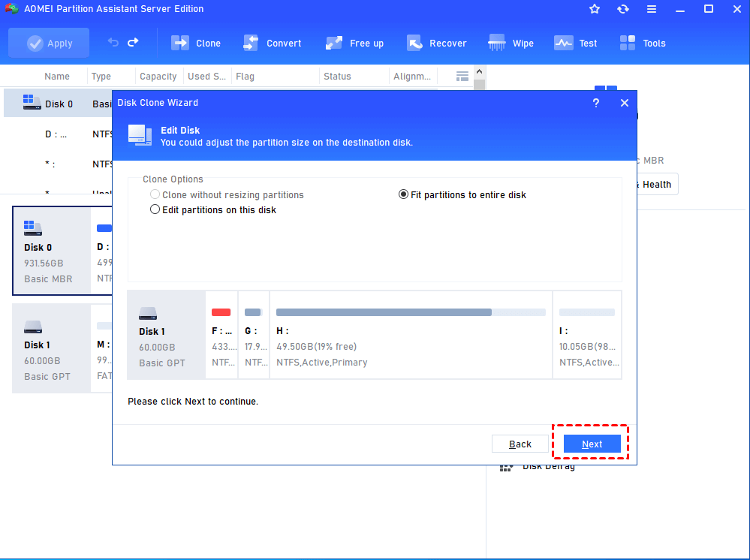Click the favorites star icon in title bar
This screenshot has height=560, width=750.
point(595,9)
